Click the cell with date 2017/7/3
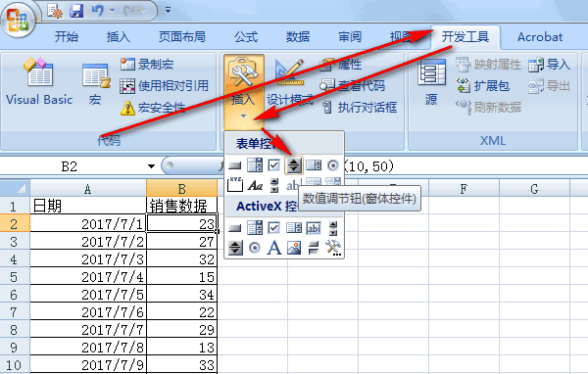The image size is (588, 374). point(88,258)
